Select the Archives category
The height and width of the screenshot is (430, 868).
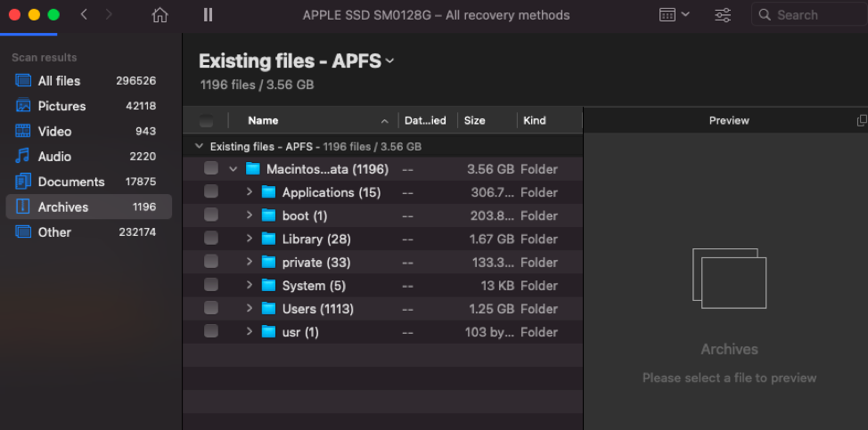[x=88, y=207]
